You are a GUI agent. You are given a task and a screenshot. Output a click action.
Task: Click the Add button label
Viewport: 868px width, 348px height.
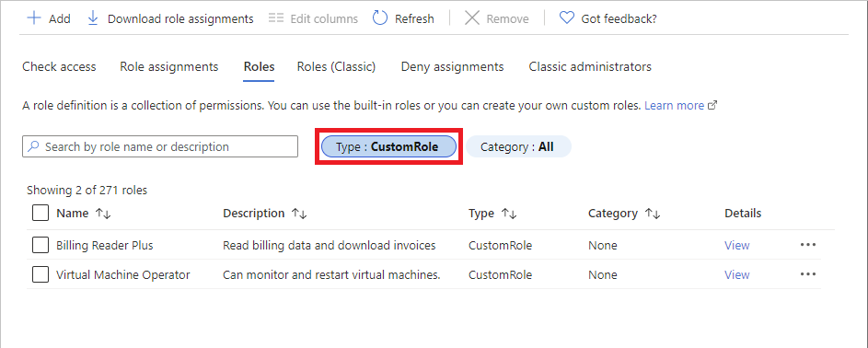(x=60, y=18)
